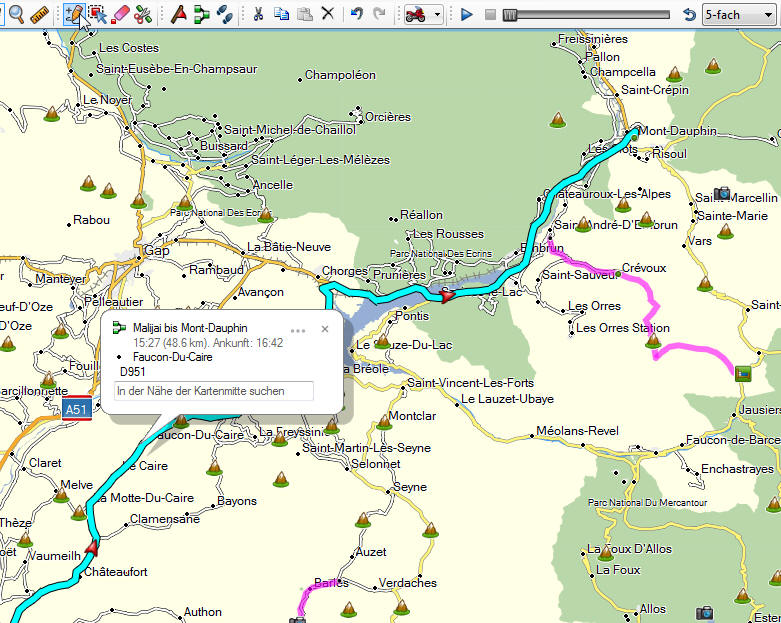Close the Malijai bis Mont-Dauphin popup
The width and height of the screenshot is (781, 623).
coord(324,329)
